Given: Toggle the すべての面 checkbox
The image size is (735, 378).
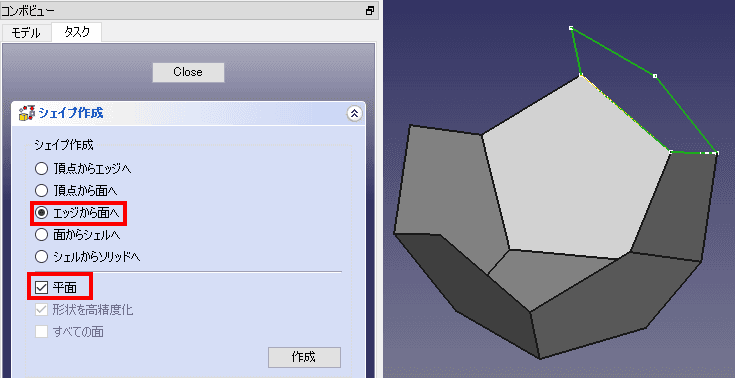Looking at the screenshot, I should [42, 332].
